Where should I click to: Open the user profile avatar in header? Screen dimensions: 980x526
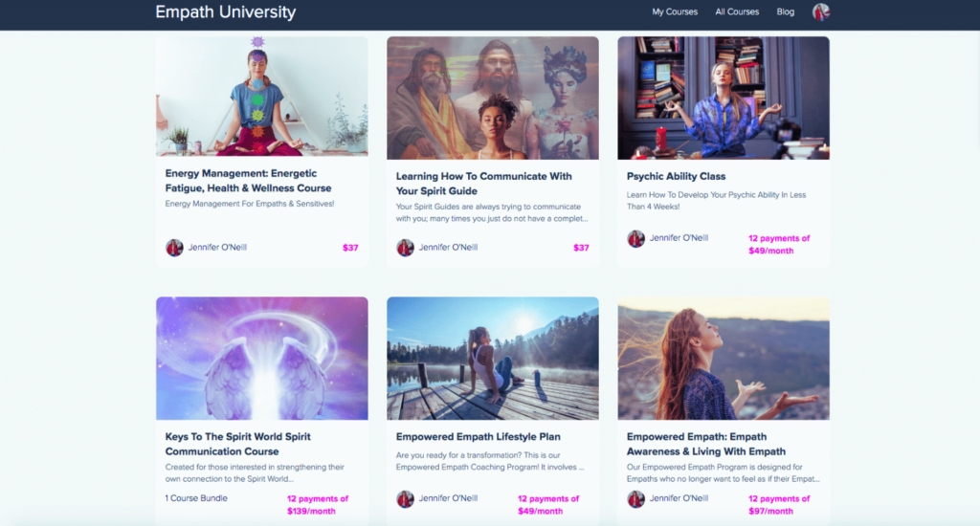[820, 11]
